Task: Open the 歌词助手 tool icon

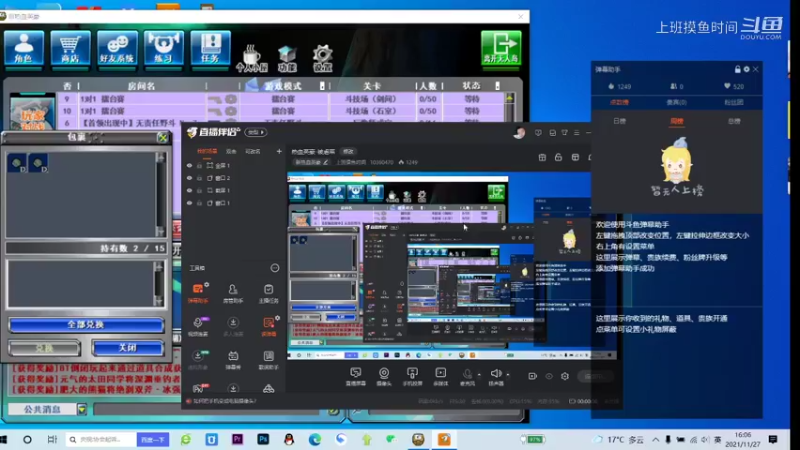Action: coord(268,359)
